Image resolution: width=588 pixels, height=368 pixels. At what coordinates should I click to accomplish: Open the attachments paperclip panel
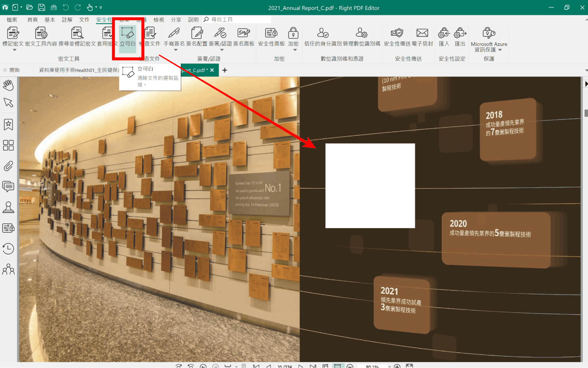pyautogui.click(x=8, y=166)
